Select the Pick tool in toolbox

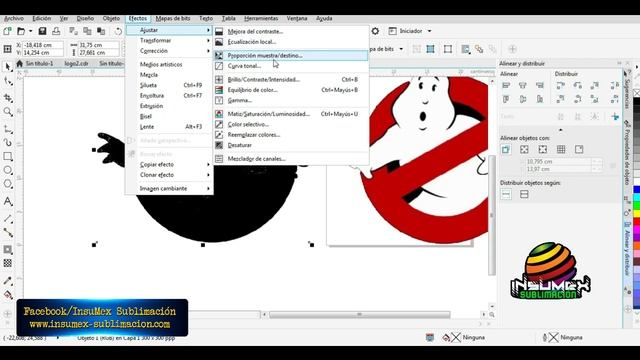point(8,67)
